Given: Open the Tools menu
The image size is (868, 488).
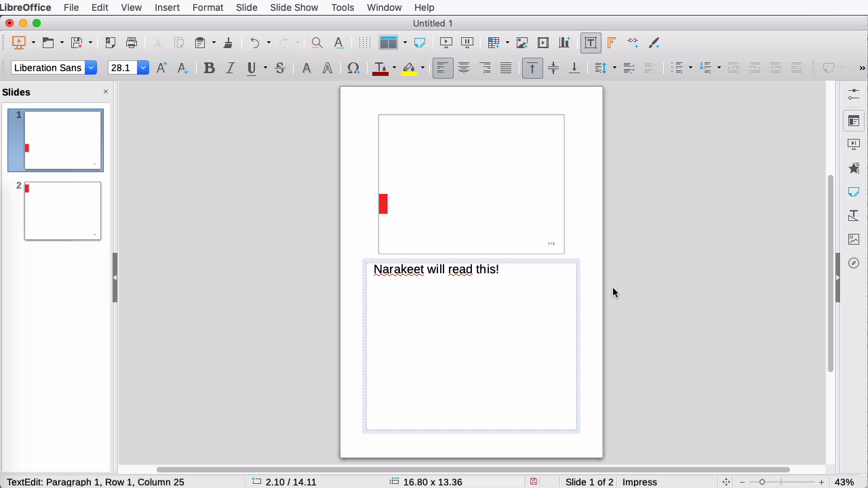Looking at the screenshot, I should tap(342, 7).
